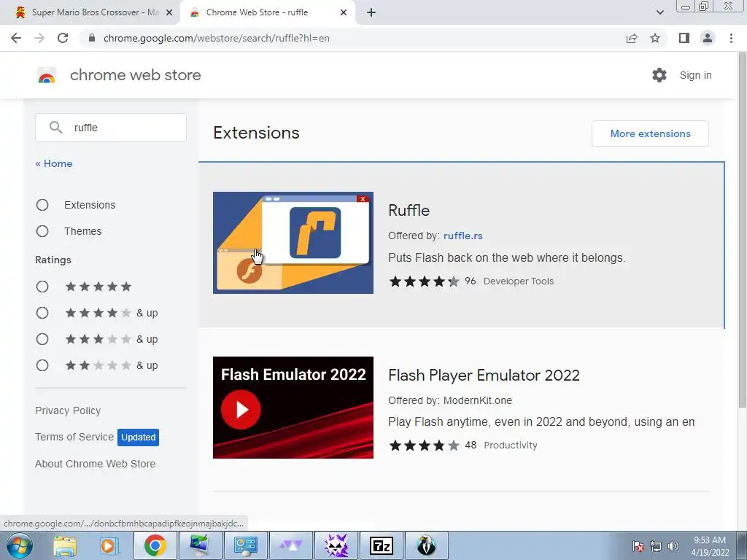Viewport: 747px width, 560px height.
Task: Click "Puts Flash back on the web" description
Action: pyautogui.click(x=507, y=257)
